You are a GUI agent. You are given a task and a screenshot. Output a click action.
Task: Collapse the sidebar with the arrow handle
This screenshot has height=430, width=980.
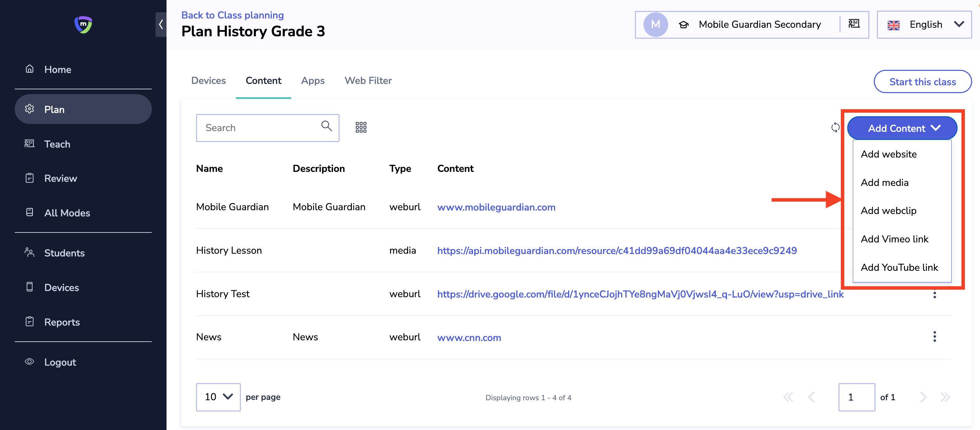click(x=161, y=24)
